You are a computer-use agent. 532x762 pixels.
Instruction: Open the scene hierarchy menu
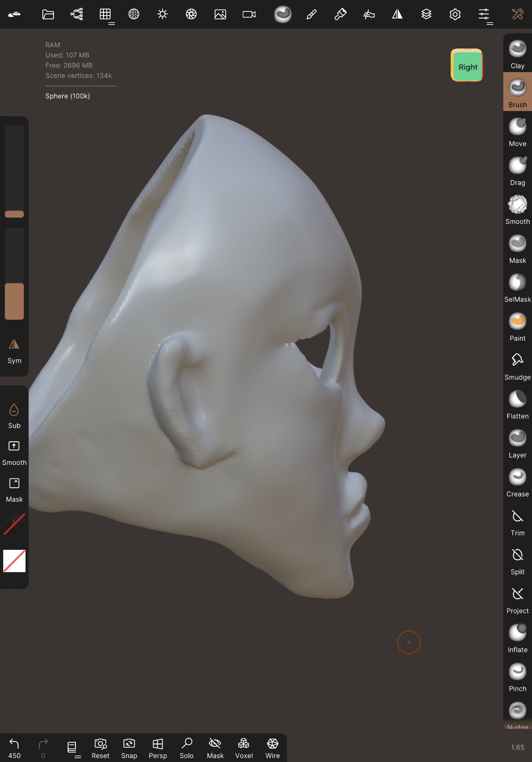coord(77,14)
